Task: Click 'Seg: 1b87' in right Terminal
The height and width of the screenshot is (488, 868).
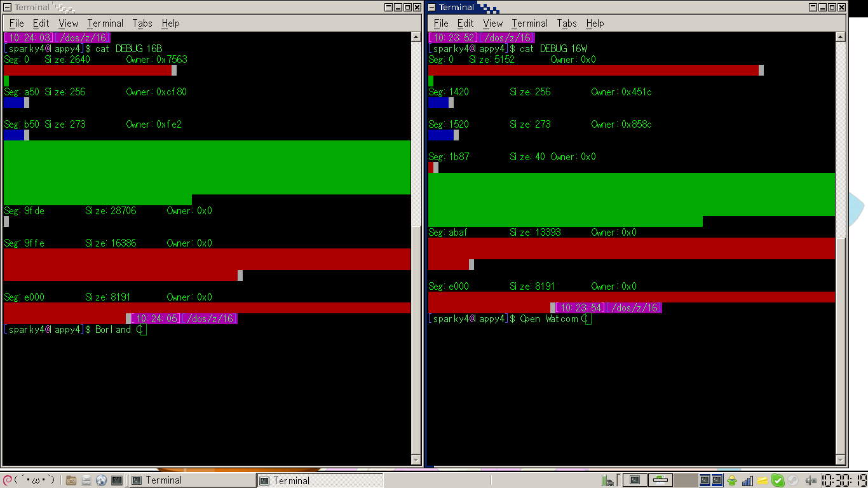Action: (449, 157)
